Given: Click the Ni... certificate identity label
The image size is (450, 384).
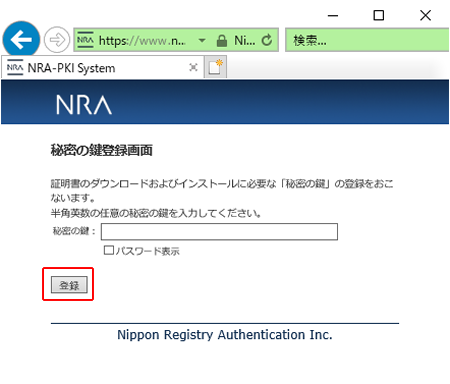Looking at the screenshot, I should [x=245, y=41].
